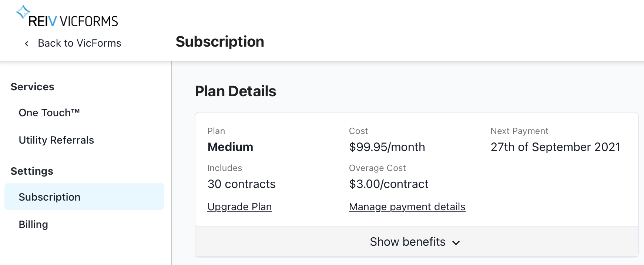Image resolution: width=644 pixels, height=265 pixels.
Task: Click the 30 contracts text
Action: [x=241, y=184]
